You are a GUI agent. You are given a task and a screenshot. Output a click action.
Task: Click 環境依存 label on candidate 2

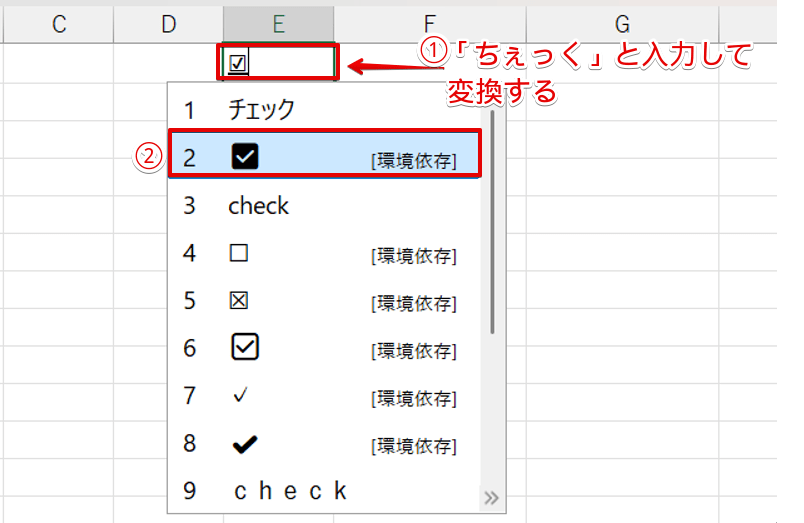pyautogui.click(x=414, y=161)
